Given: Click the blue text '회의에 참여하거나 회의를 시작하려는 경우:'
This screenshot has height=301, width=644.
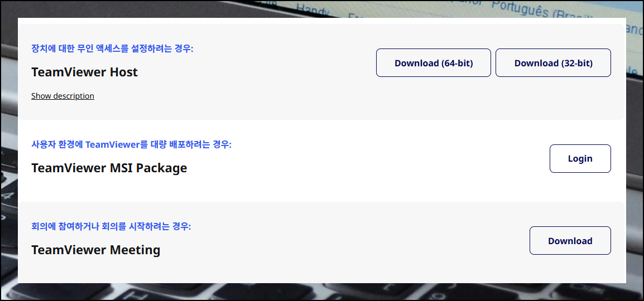Looking at the screenshot, I should click(x=111, y=226).
